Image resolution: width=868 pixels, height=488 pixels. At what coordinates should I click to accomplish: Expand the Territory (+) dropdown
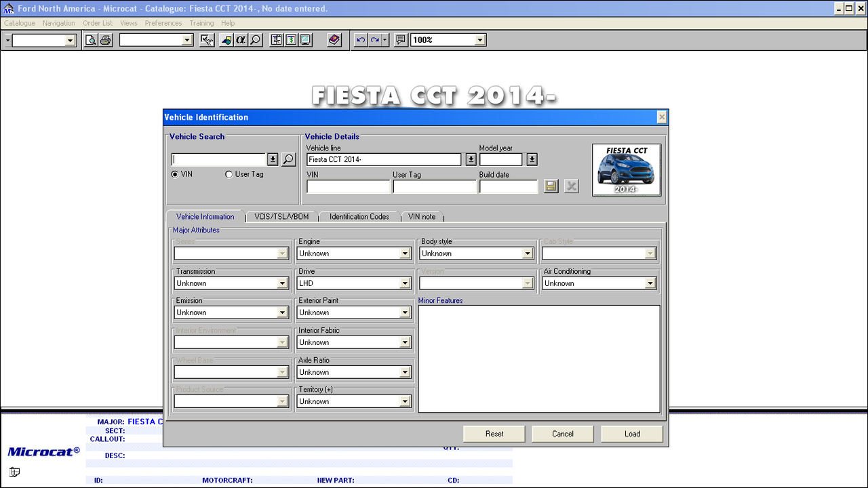coord(405,401)
